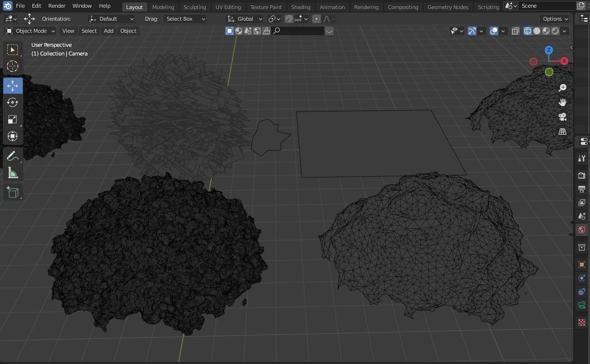Select the Measure tool
This screenshot has height=364, width=590.
(13, 173)
